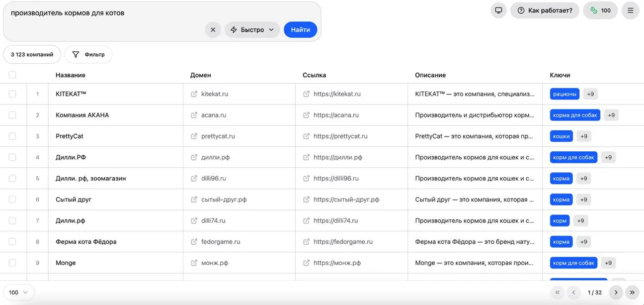Open the Как работает? help button

pyautogui.click(x=545, y=10)
